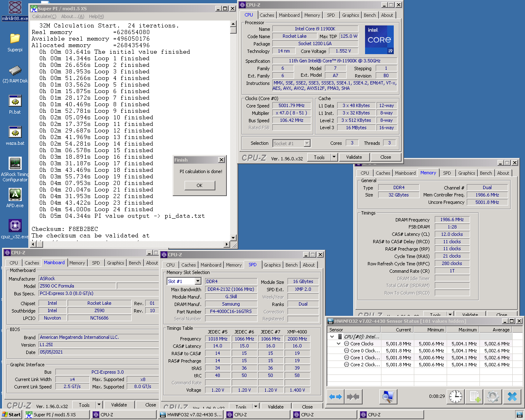Click Super PI vertical scrollbar up arrow
Viewport: 525px width, 420px height.
click(233, 24)
